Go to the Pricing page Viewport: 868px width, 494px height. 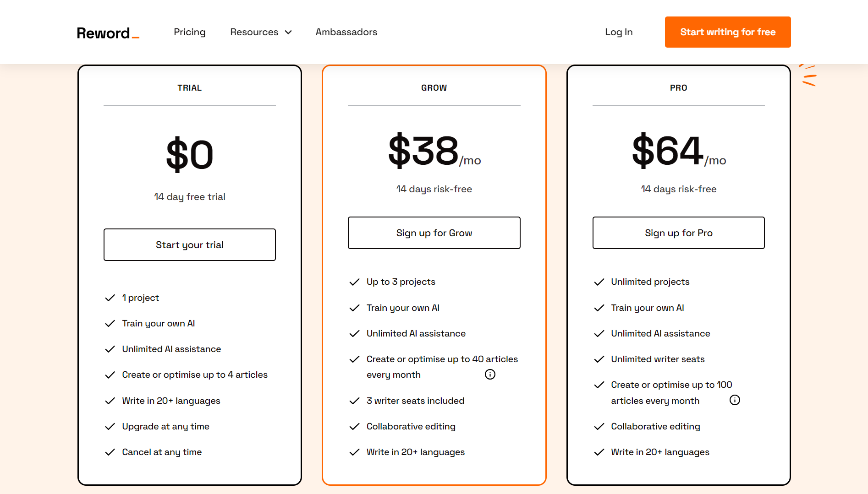click(x=189, y=32)
